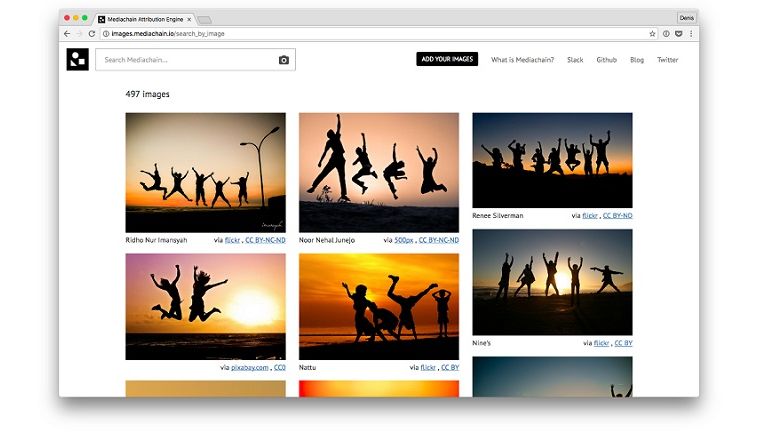Open Renee Silverman's silhouette photo

552,160
